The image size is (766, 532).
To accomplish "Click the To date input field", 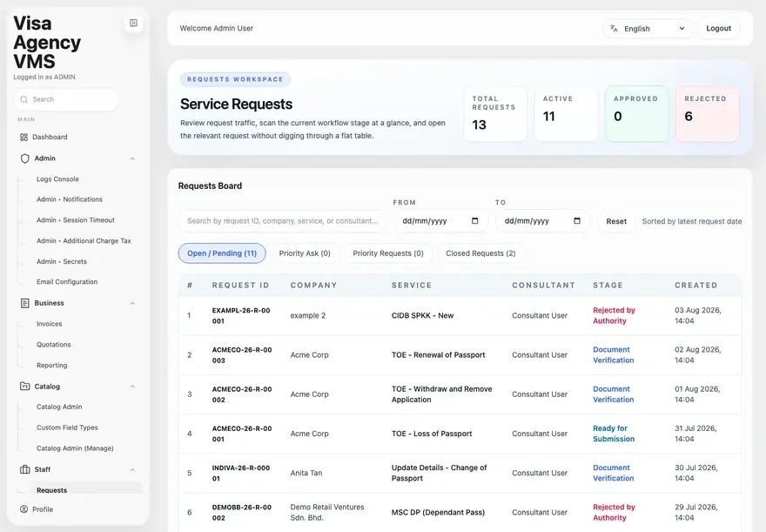I will point(543,221).
